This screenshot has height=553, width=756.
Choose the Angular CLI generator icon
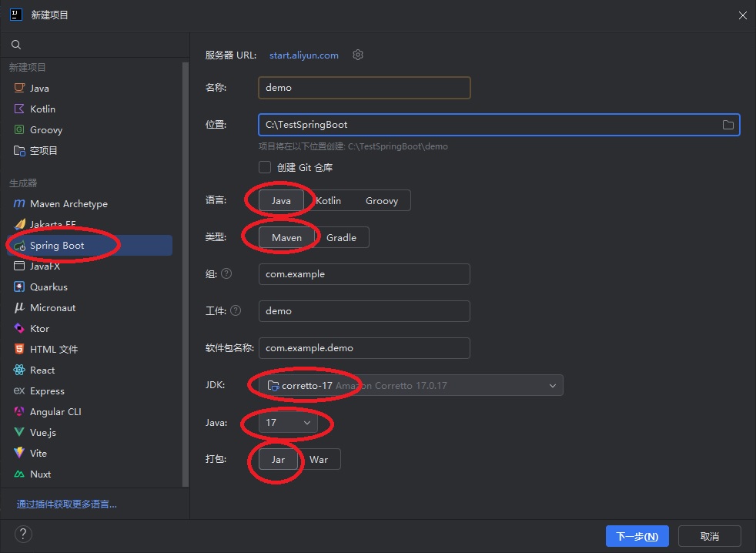[19, 411]
